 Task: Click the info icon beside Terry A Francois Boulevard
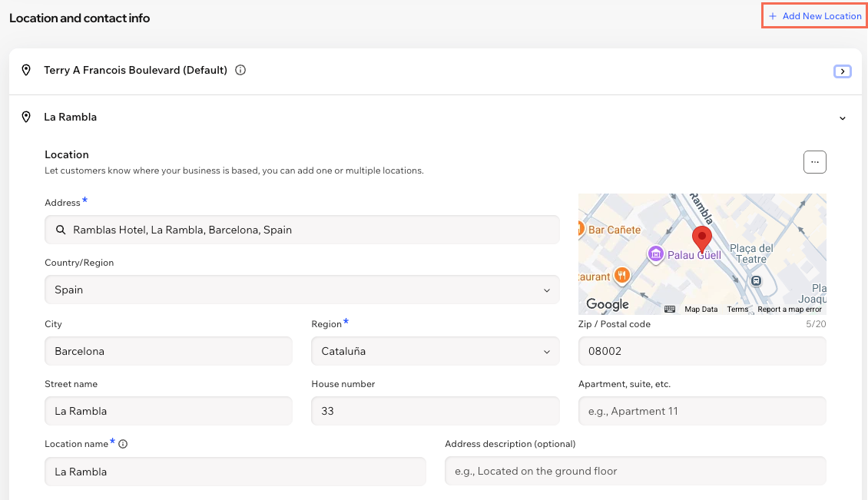coord(240,70)
